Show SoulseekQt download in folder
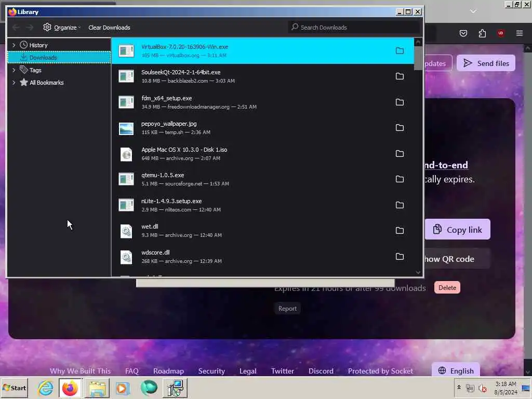The width and height of the screenshot is (532, 399). 400,76
